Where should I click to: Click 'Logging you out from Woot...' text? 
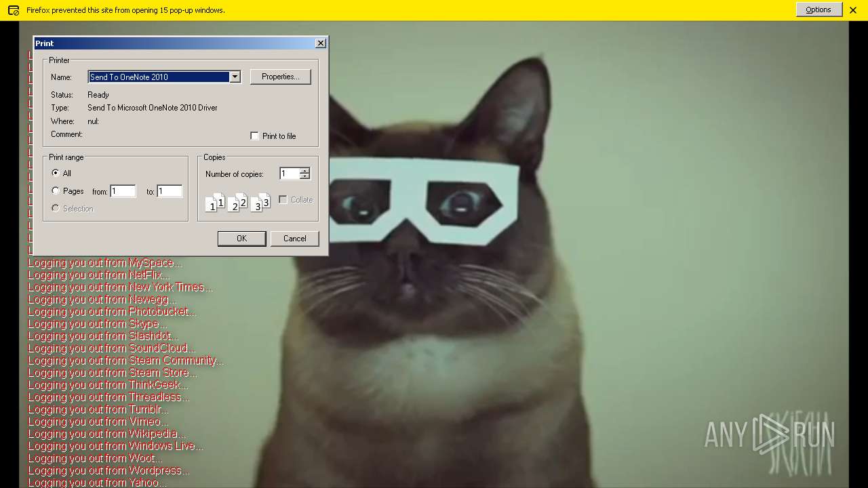pos(94,458)
